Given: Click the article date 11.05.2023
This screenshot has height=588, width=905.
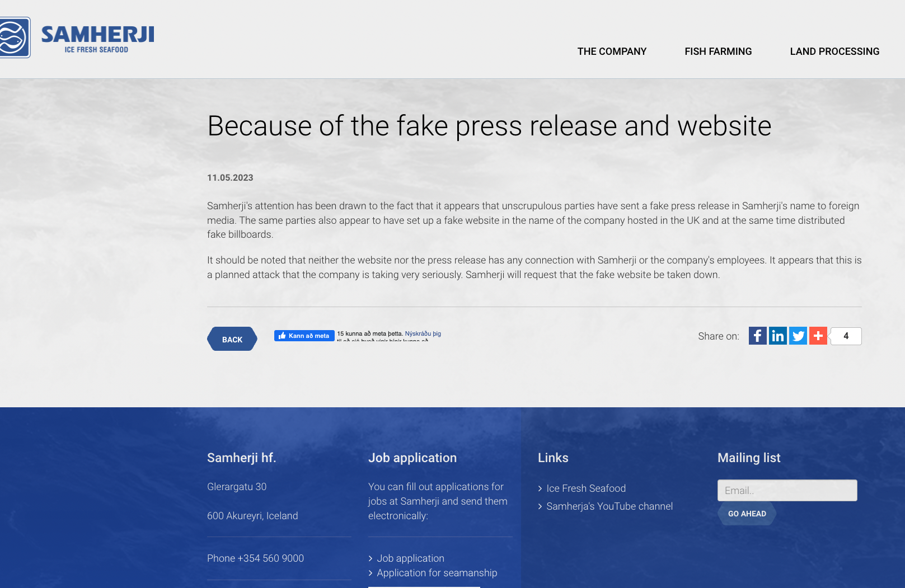Looking at the screenshot, I should [230, 178].
